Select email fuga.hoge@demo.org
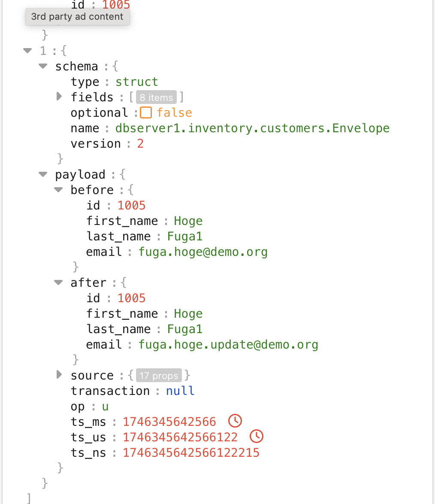Viewport: 435px width, 504px height. 203,252
